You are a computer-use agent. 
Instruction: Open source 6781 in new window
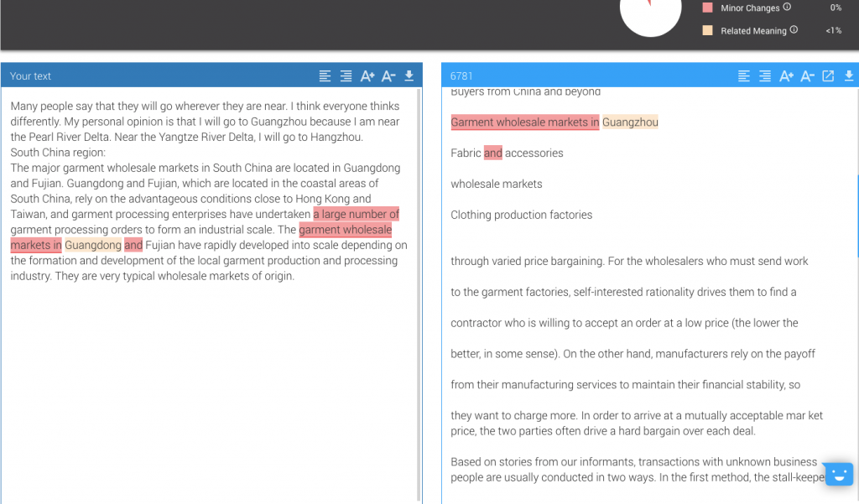coord(828,76)
